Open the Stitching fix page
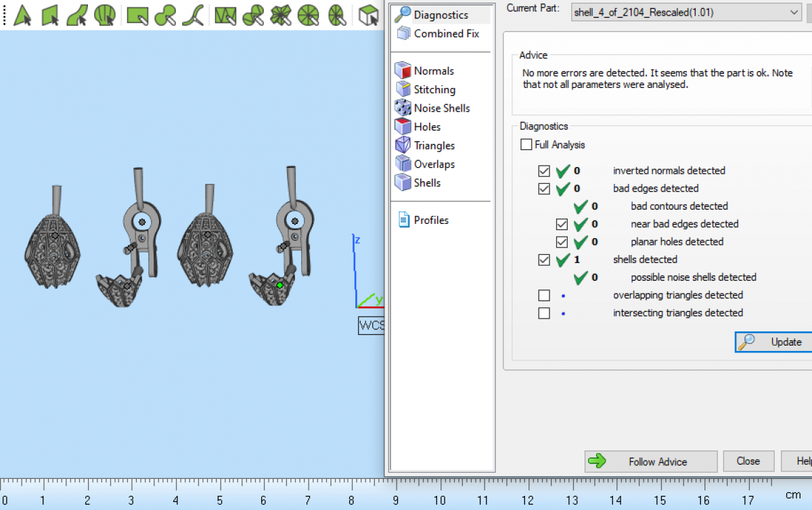Image resolution: width=812 pixels, height=510 pixels. tap(434, 89)
